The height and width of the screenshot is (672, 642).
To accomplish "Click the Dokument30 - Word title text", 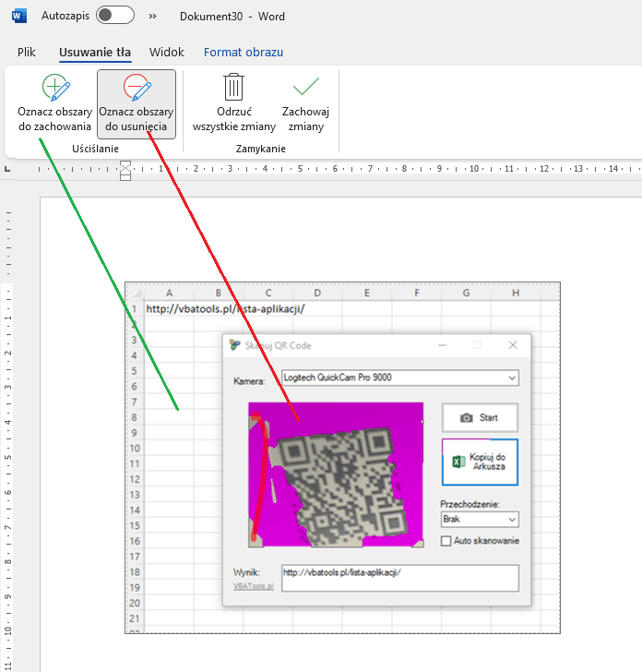I will (x=232, y=17).
